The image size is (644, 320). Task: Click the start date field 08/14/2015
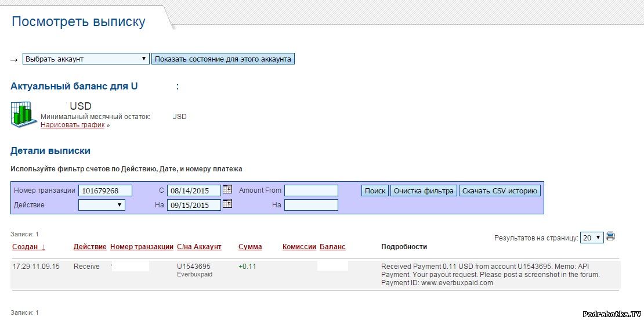coord(194,190)
